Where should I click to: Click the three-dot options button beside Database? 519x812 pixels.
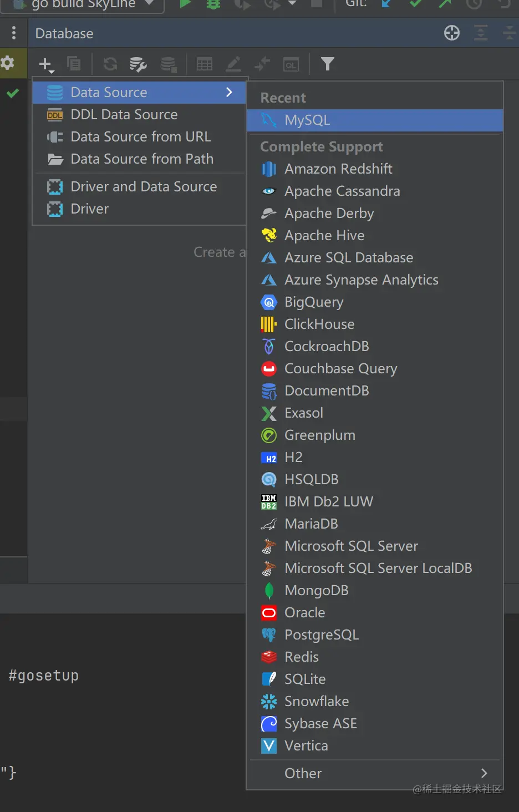[14, 33]
